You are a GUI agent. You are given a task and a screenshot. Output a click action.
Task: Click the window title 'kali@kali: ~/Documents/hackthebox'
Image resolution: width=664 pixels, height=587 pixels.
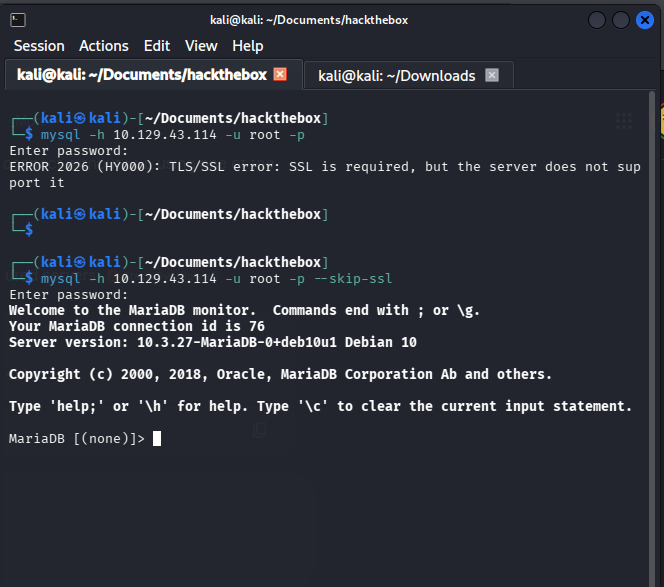click(309, 20)
